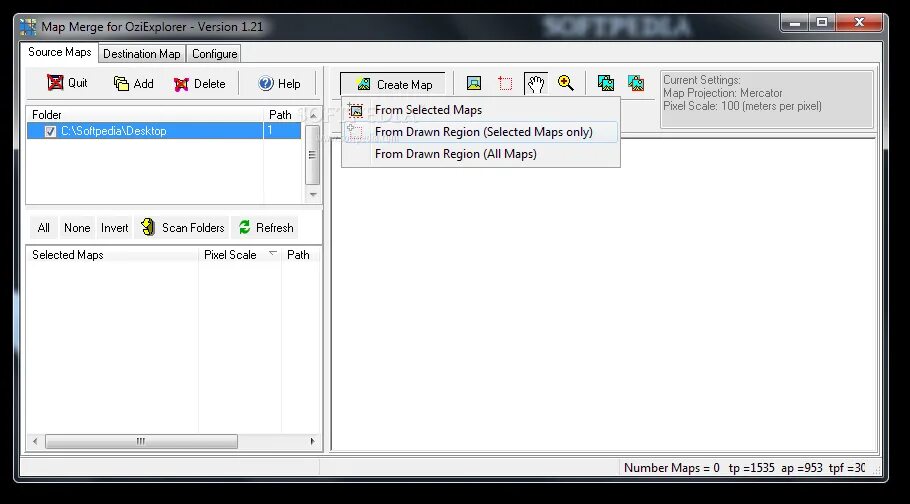
Task: Activate the hand pan tool
Action: tap(536, 84)
